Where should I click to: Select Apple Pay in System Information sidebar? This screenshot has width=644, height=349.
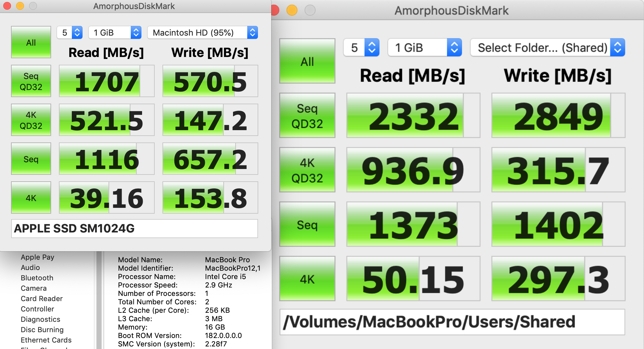[38, 257]
